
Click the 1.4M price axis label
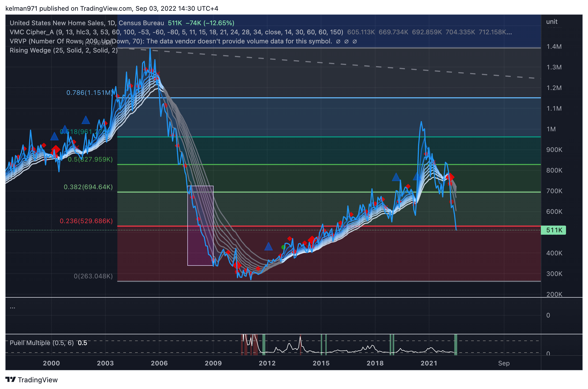click(554, 47)
